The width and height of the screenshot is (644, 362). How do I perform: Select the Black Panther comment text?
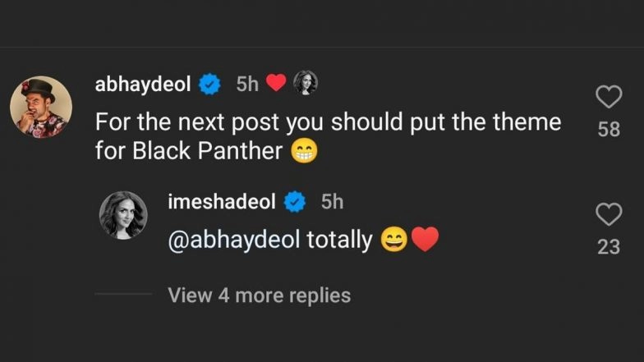tap(327, 123)
